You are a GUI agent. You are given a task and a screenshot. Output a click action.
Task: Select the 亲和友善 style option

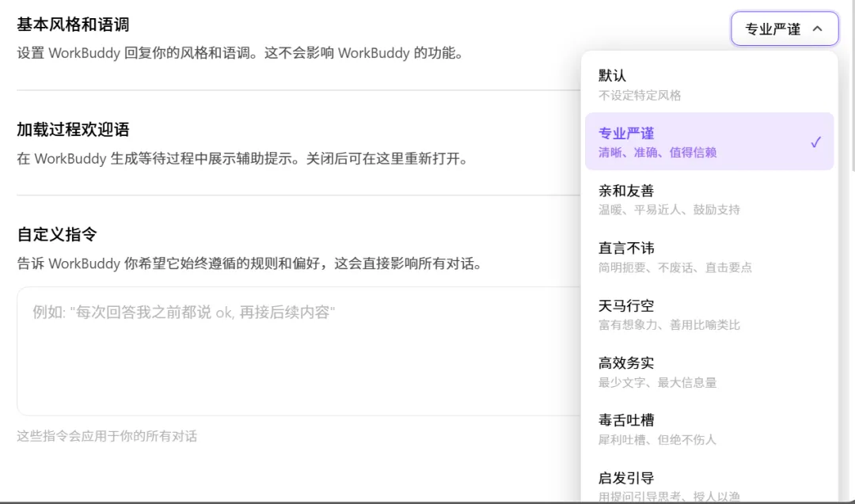709,199
